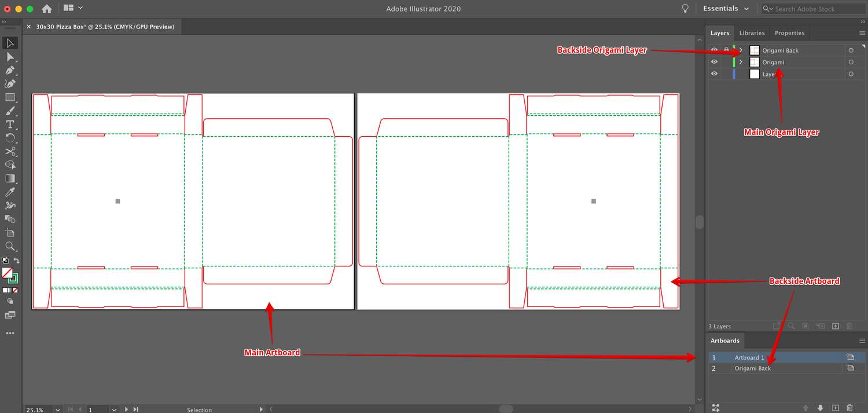Screen dimensions: 868x413
Task: Switch the drawing mode
Action: coord(10,301)
